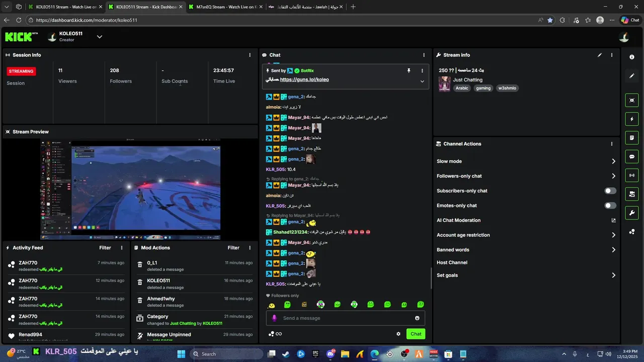This screenshot has height=362, width=644.
Task: Open the emoji picker in chat input
Action: 417,318
